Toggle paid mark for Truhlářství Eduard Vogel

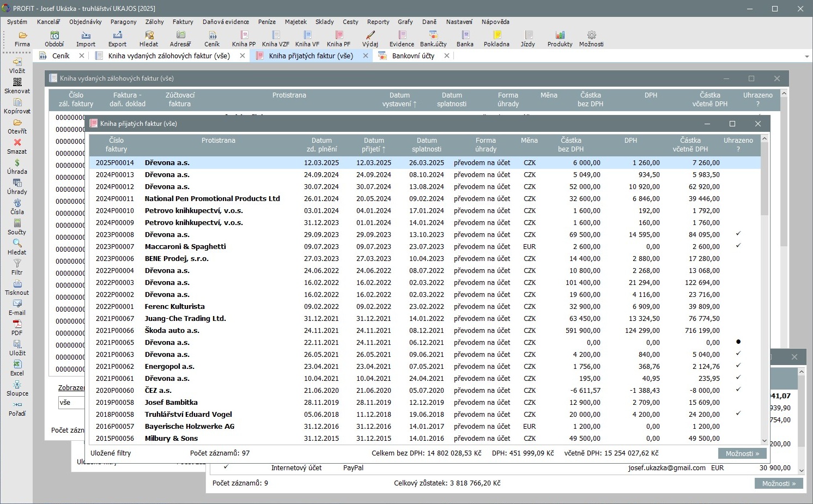[738, 414]
